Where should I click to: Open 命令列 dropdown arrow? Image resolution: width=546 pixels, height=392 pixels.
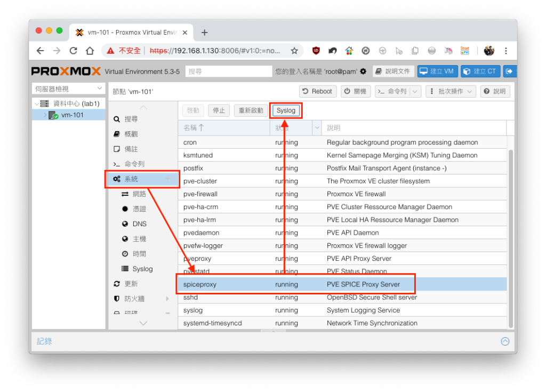(x=415, y=91)
